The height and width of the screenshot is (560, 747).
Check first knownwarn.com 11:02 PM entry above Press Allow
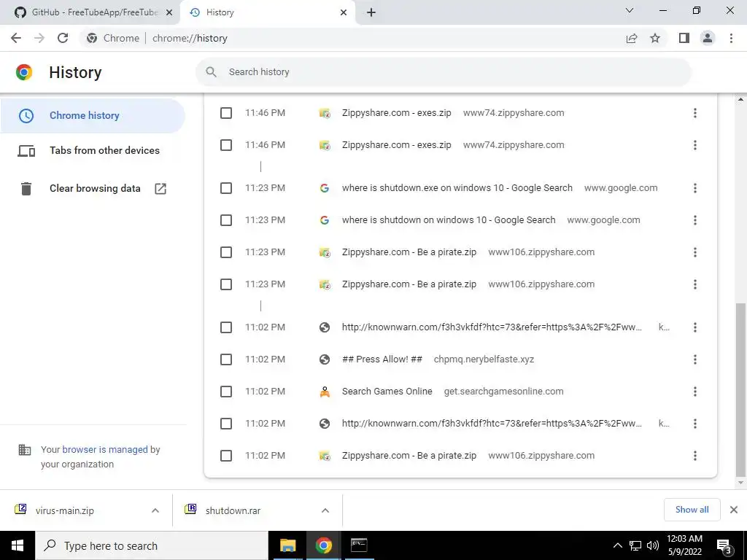click(x=226, y=327)
